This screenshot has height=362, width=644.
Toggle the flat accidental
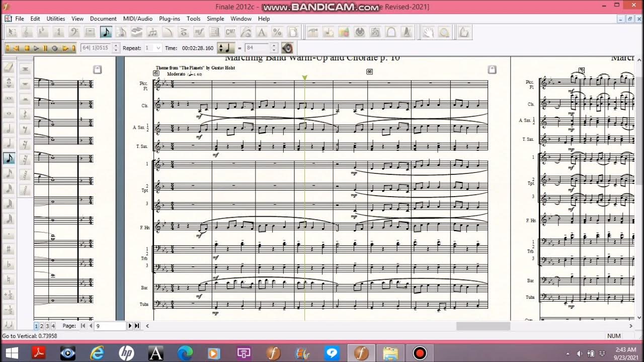pyautogui.click(x=9, y=264)
